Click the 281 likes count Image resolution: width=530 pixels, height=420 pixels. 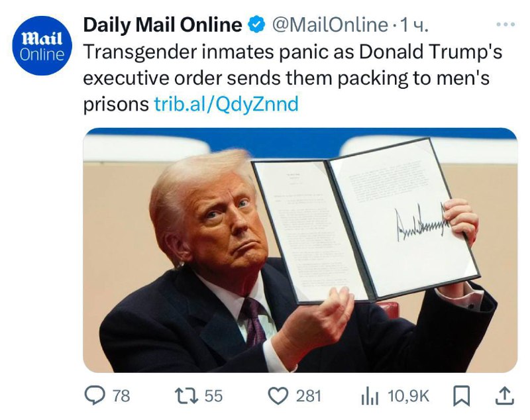(x=308, y=395)
